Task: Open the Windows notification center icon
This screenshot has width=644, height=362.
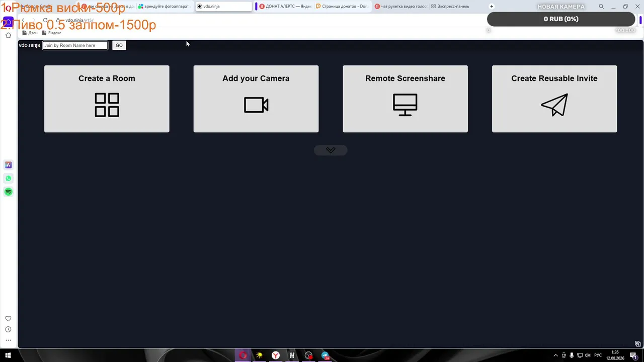Action: click(x=633, y=355)
